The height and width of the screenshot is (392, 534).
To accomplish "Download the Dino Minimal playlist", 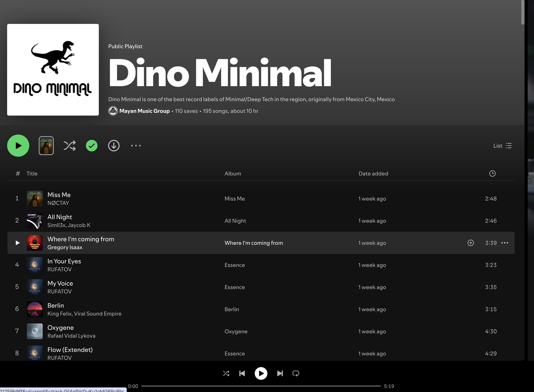I will click(x=114, y=146).
